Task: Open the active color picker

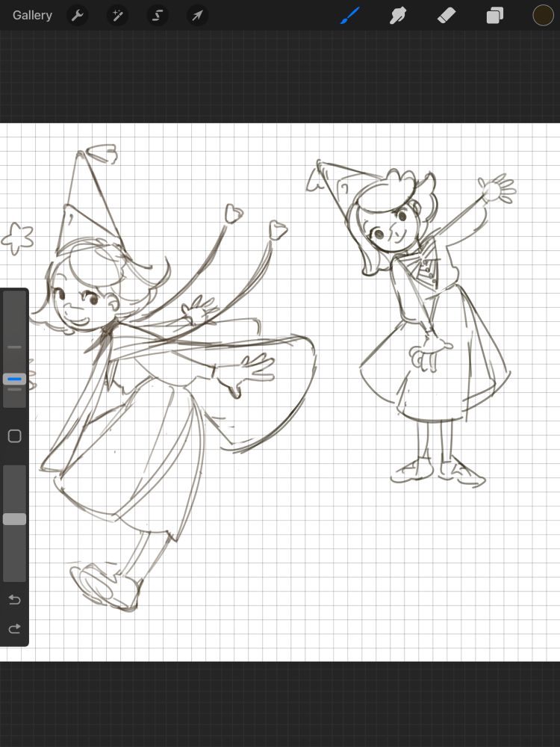Action: 543,15
